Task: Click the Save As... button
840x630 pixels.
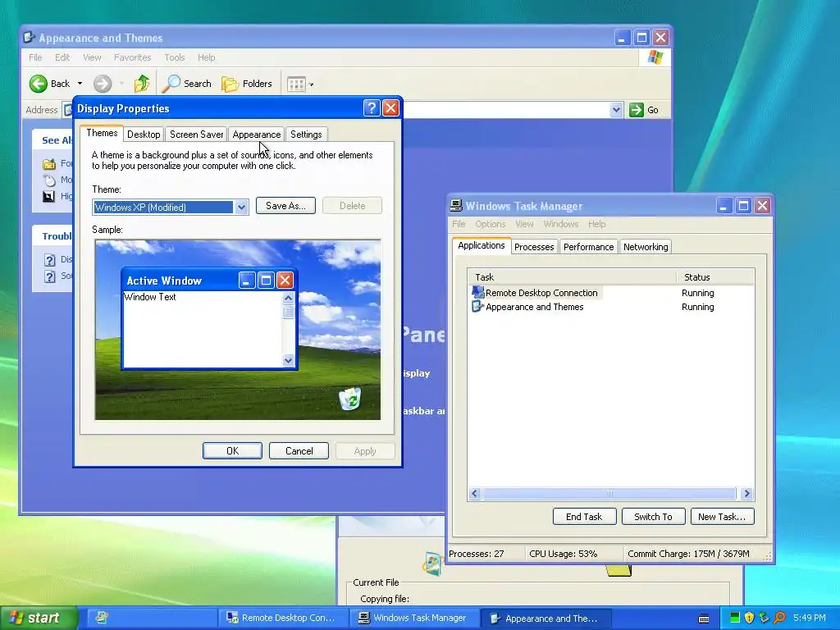Action: (285, 206)
